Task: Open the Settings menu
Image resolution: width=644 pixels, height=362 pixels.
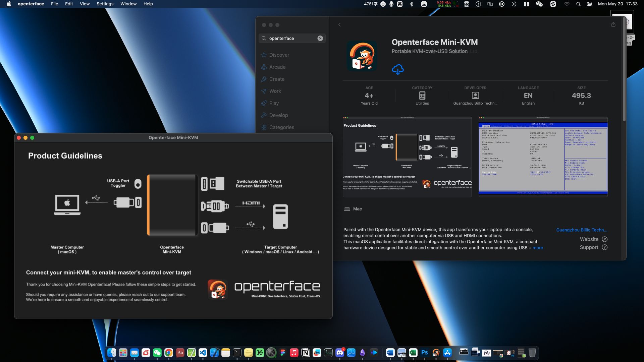Action: click(x=105, y=4)
